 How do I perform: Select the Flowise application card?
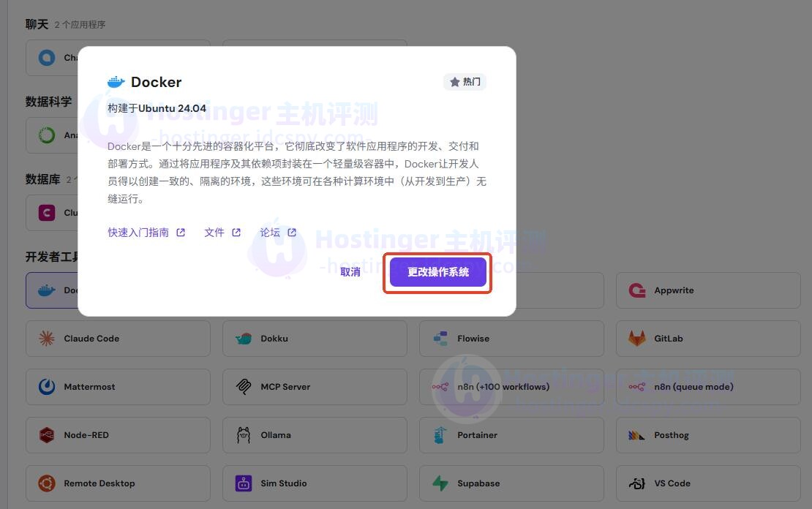511,339
